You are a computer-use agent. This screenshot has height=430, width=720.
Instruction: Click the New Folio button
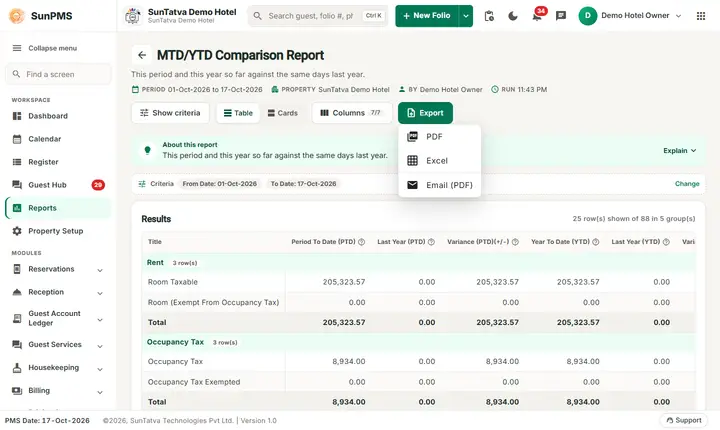click(x=427, y=16)
